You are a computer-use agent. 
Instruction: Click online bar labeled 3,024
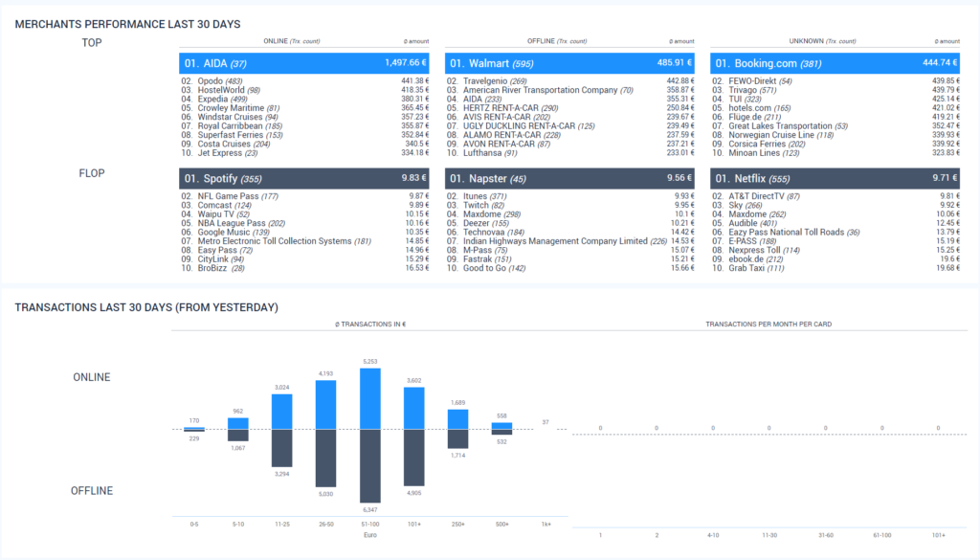pyautogui.click(x=282, y=412)
